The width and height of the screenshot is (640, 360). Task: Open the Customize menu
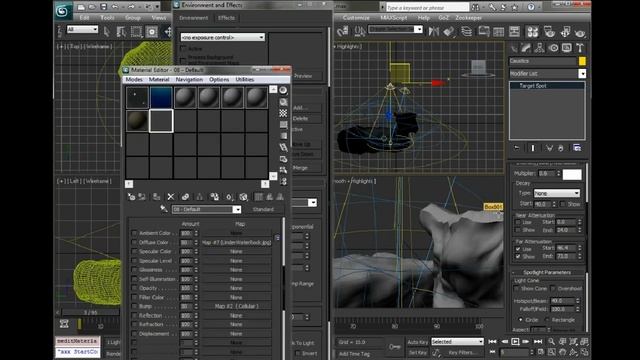(x=356, y=18)
